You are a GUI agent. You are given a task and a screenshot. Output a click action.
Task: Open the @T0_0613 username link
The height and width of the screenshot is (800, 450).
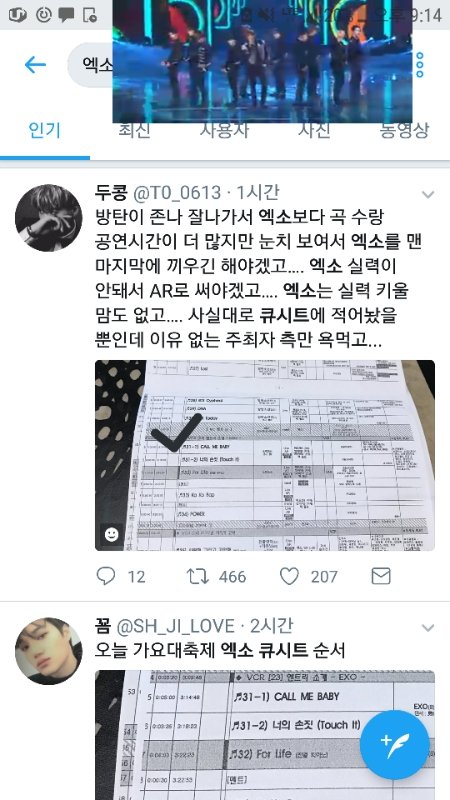pyautogui.click(x=177, y=193)
